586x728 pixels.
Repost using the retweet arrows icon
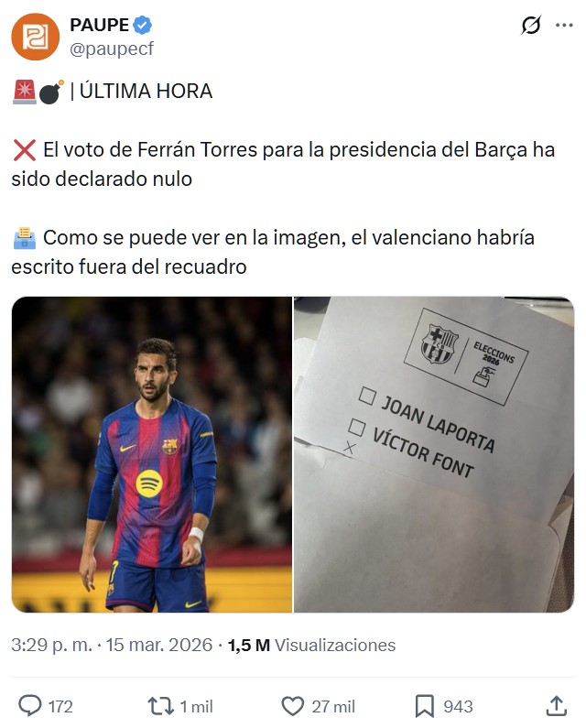click(160, 706)
